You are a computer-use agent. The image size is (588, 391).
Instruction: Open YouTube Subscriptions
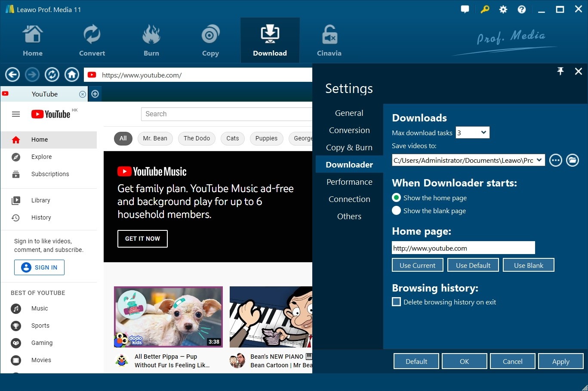point(49,174)
